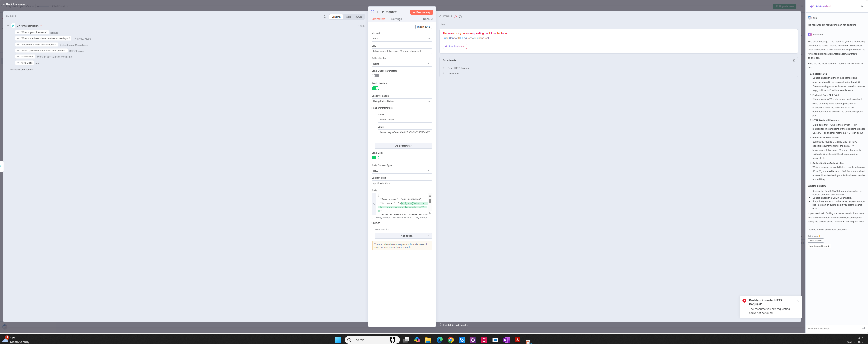Click the search icon in Input panel
868x344 pixels.
pos(325,17)
